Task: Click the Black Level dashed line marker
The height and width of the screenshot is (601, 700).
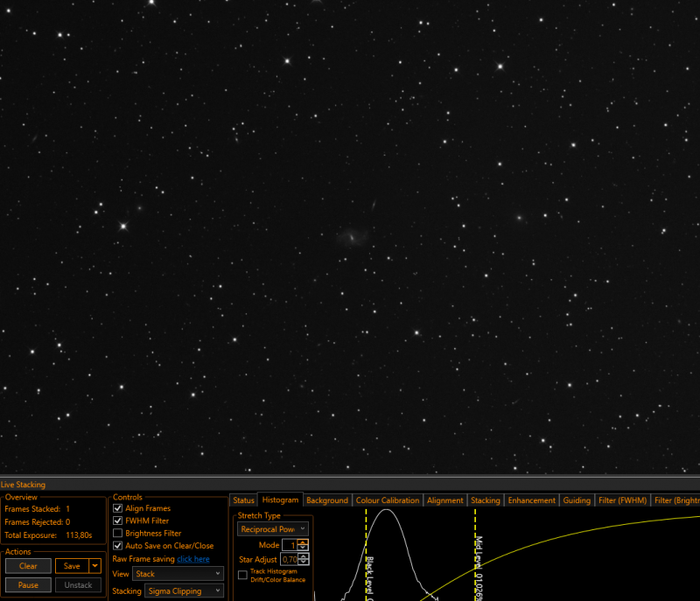Action: 366,555
